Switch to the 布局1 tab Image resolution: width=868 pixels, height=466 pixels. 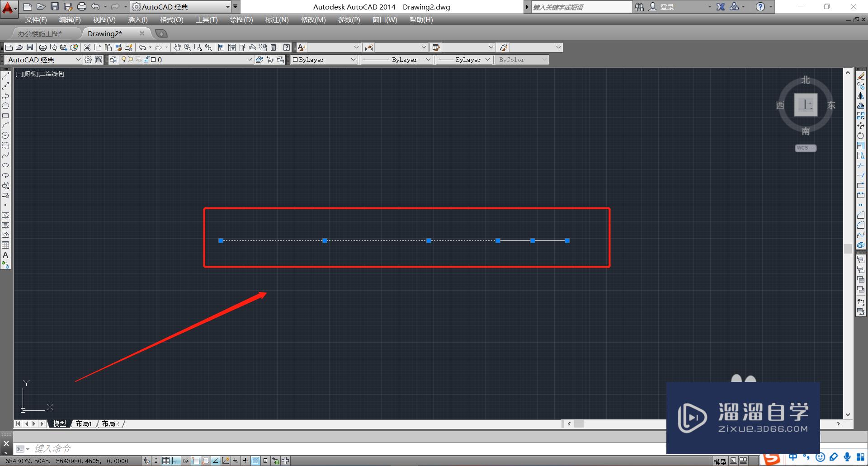click(84, 424)
